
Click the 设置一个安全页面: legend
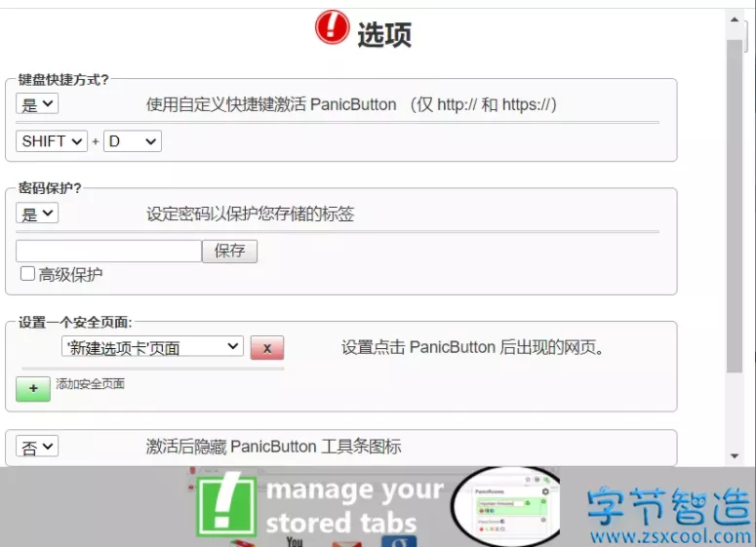75,323
